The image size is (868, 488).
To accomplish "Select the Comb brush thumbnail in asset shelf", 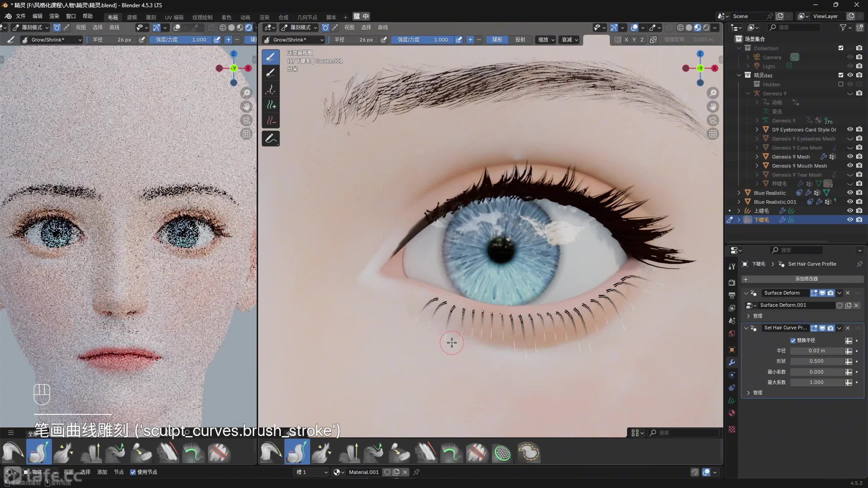I will tap(271, 452).
